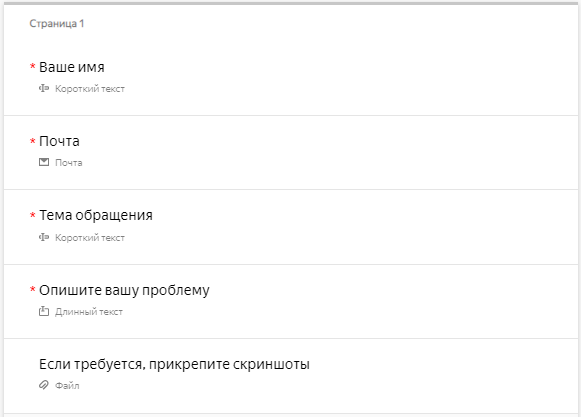
Task: Select the Тема обращения question title
Action: 96,215
